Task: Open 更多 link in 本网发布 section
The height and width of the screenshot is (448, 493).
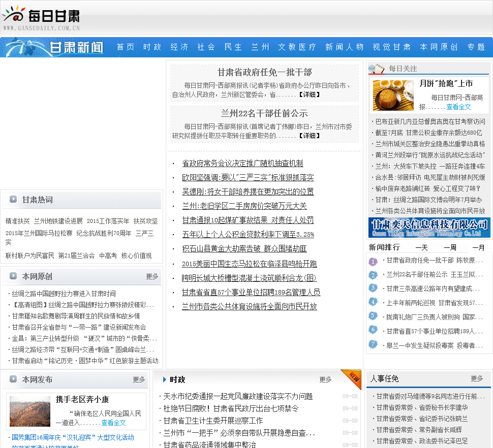Action: [139, 379]
